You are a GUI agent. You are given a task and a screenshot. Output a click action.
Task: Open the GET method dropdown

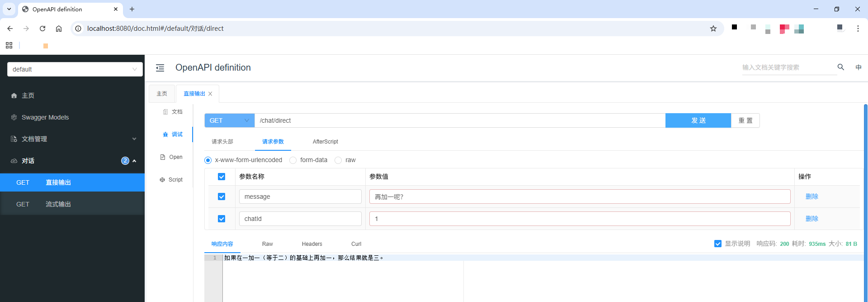pos(230,120)
